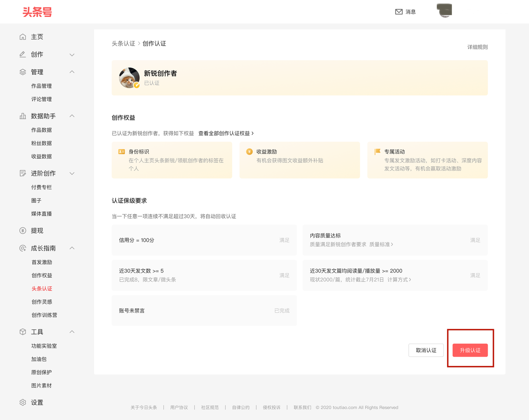529x420 pixels.
Task: Click the cat profile avatar
Action: (x=129, y=78)
